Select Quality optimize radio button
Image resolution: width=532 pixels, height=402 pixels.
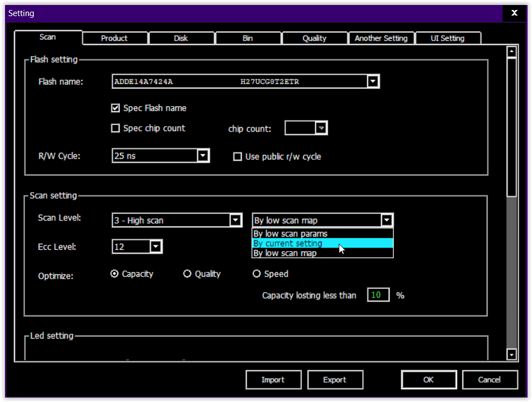187,273
